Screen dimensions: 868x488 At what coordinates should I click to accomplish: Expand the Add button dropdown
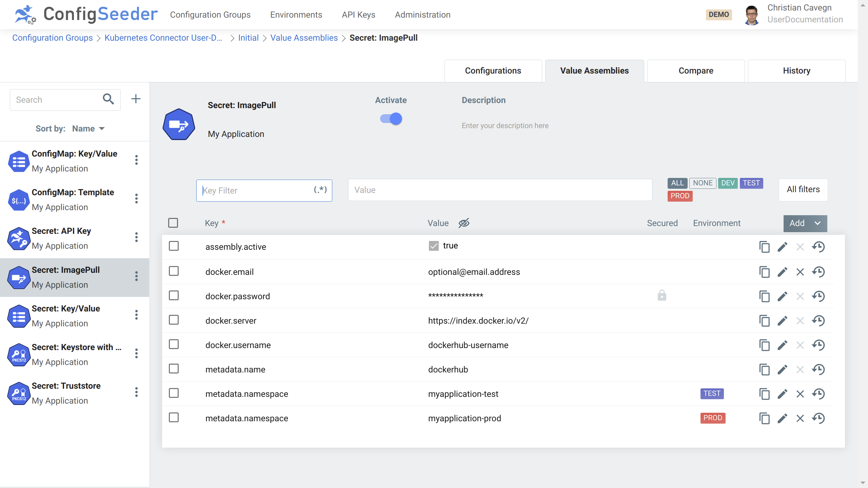[818, 223]
